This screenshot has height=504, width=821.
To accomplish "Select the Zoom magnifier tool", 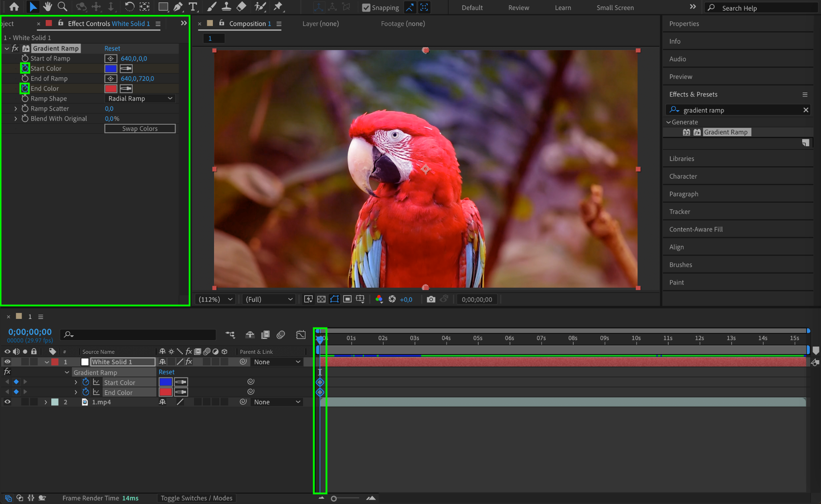I will point(62,6).
